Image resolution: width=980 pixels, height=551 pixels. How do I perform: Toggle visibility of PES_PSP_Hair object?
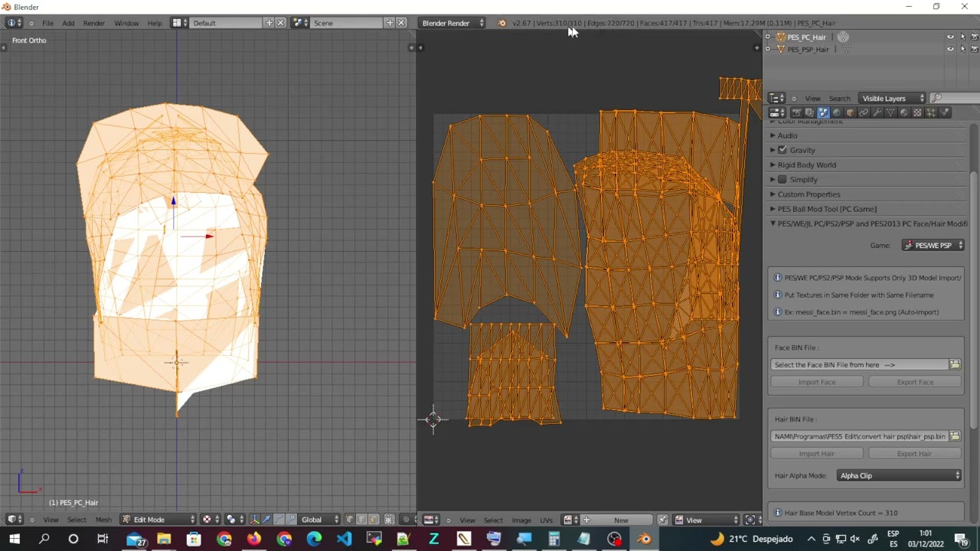tap(950, 49)
